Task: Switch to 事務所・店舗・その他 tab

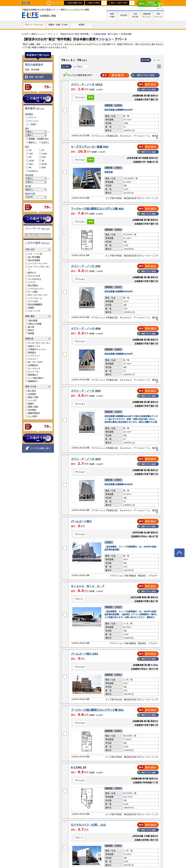Action: tap(58, 25)
